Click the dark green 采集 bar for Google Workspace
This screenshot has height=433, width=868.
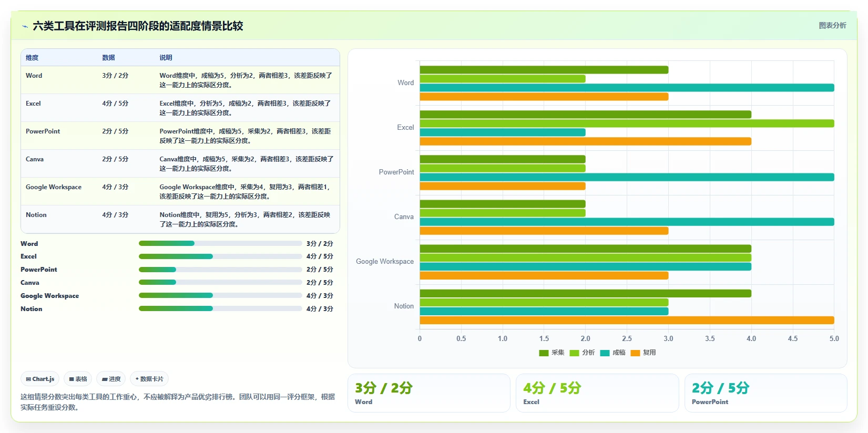pos(585,249)
